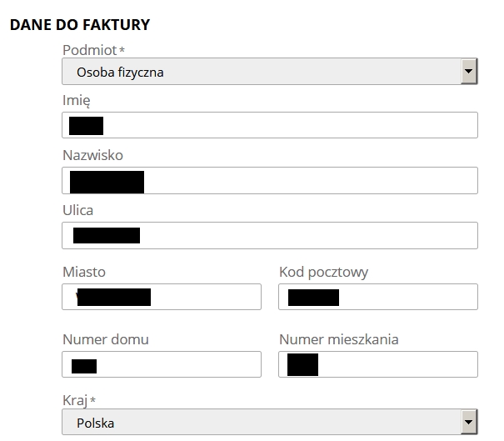Image resolution: width=504 pixels, height=441 pixels.
Task: Click the 'Nazwisko' label
Action: (x=92, y=155)
